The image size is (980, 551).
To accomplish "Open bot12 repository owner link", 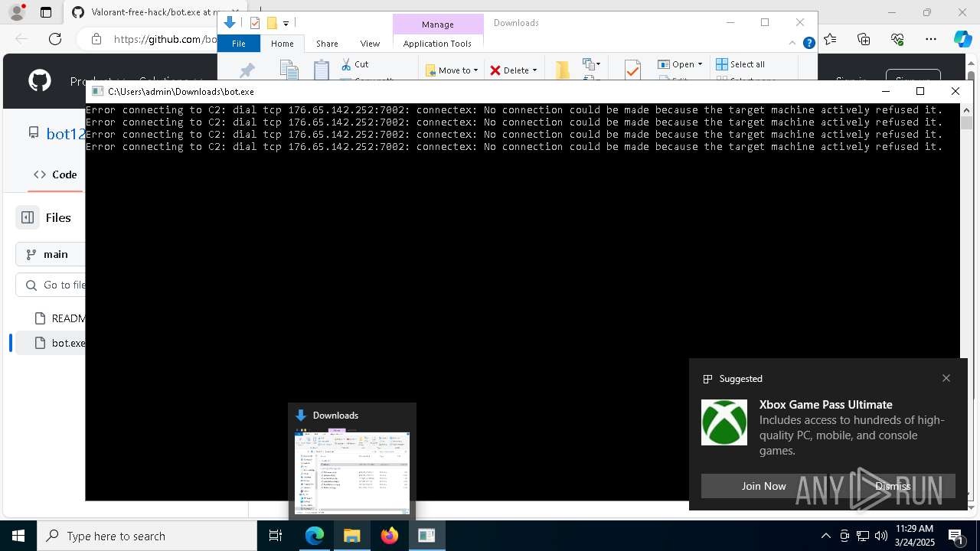I will 66,133.
